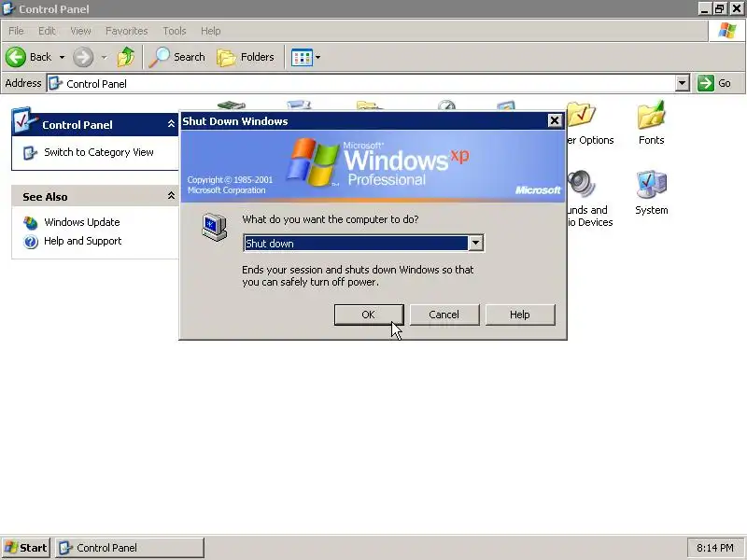Image resolution: width=747 pixels, height=560 pixels.
Task: Open the Tools menu
Action: coord(175,31)
